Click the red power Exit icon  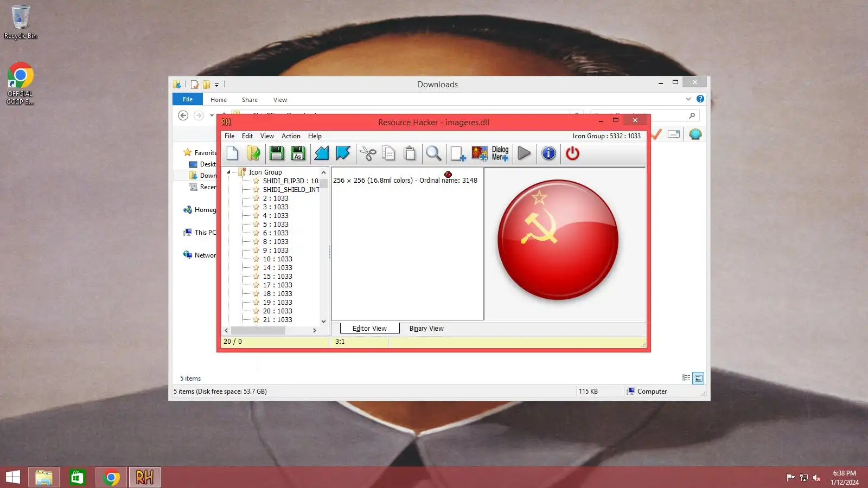click(572, 153)
